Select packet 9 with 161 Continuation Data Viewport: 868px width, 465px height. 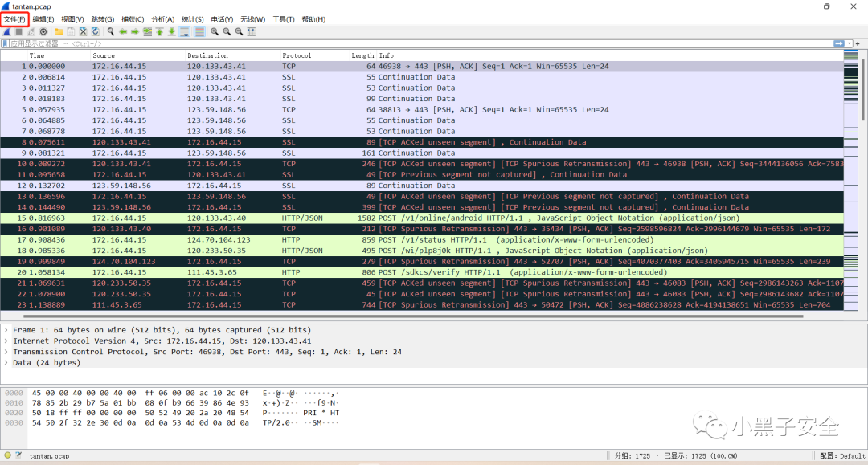[422, 153]
